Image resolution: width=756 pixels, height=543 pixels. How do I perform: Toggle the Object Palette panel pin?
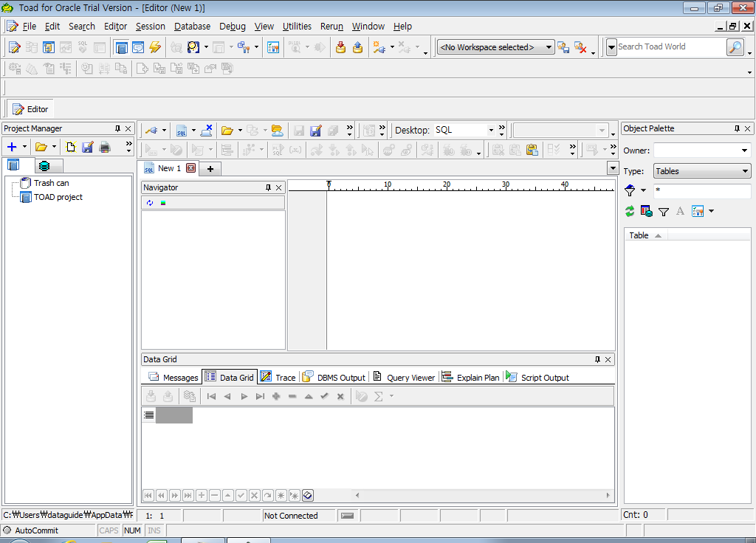(x=736, y=128)
